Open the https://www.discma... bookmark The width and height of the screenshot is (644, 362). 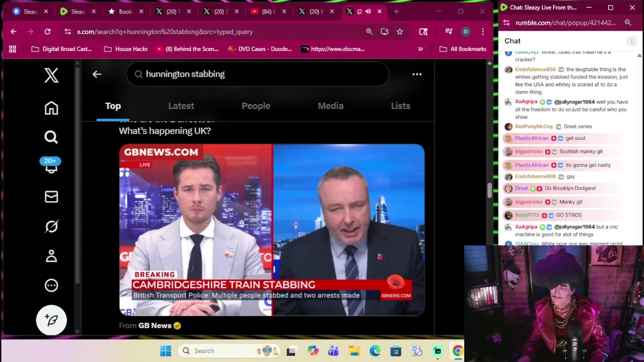333,49
